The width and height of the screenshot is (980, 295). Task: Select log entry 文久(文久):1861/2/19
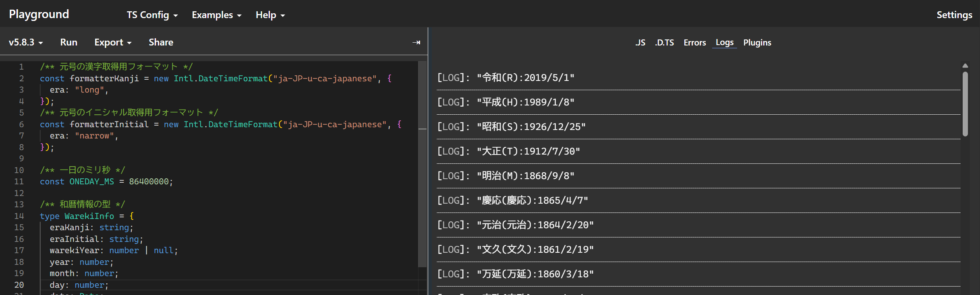coord(698,250)
